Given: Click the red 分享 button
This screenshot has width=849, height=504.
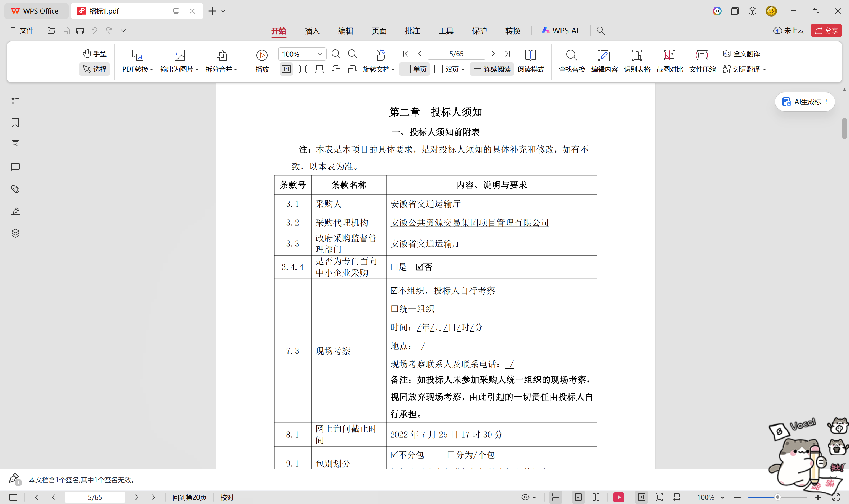Looking at the screenshot, I should (826, 31).
